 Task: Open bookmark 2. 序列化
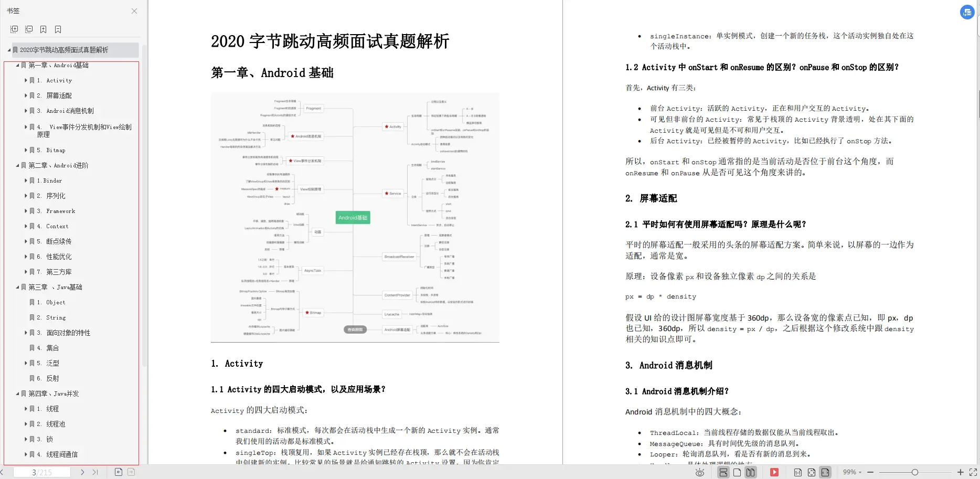tap(51, 196)
